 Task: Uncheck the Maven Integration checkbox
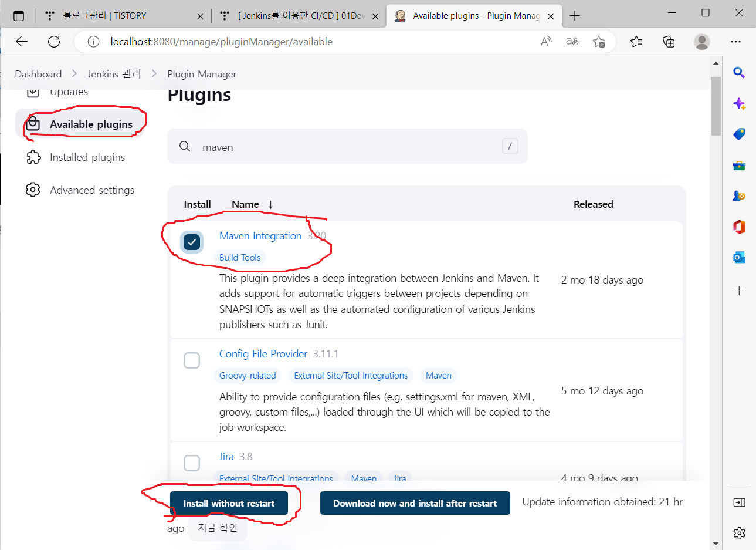pyautogui.click(x=192, y=242)
